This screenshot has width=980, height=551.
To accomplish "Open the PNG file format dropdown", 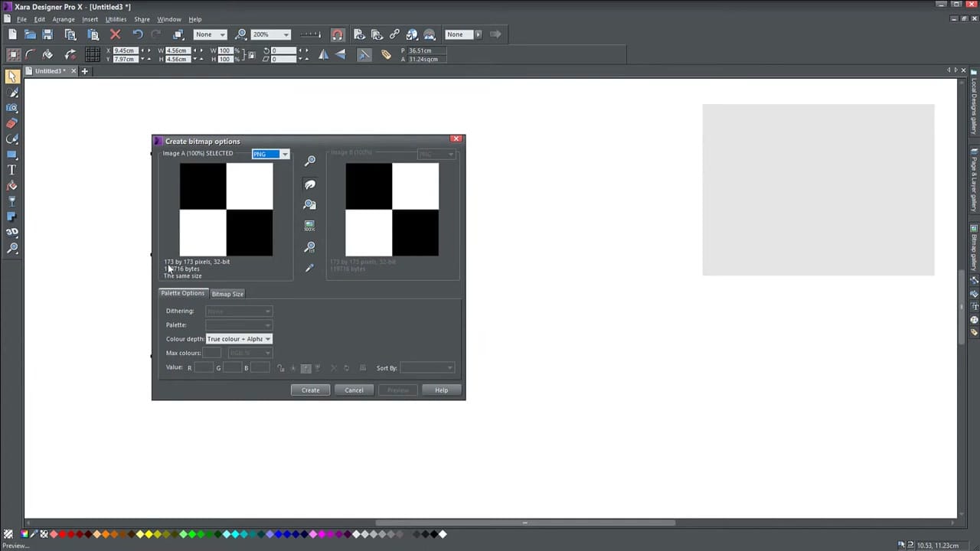I will pos(284,154).
